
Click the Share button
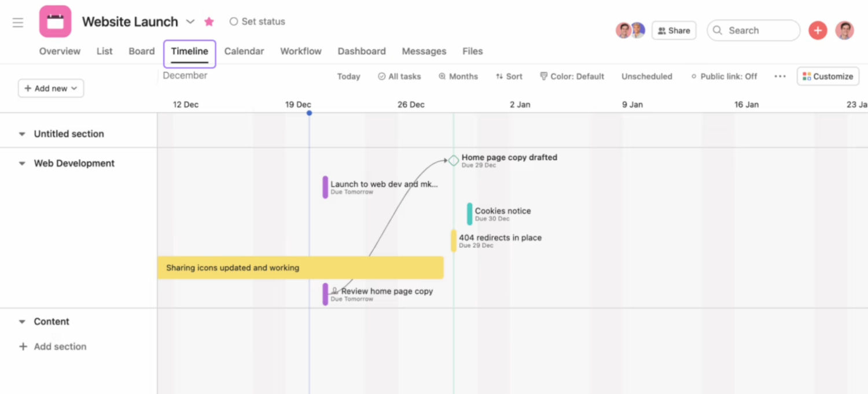[x=673, y=30]
